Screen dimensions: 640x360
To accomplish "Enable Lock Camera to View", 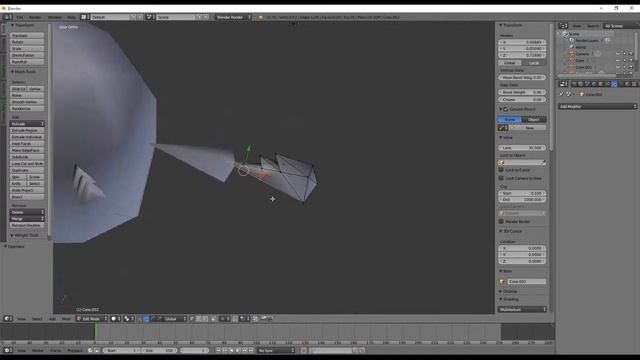I will pos(501,178).
